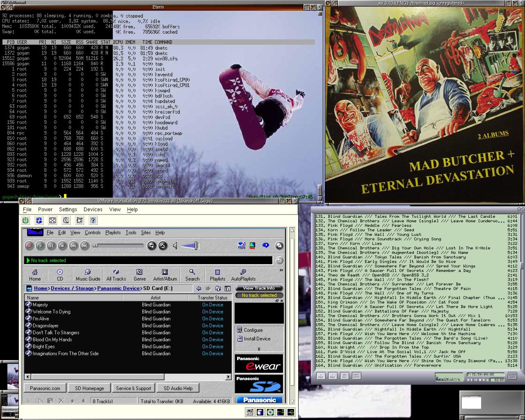Click the VMware grab input cursor icon

point(80,220)
